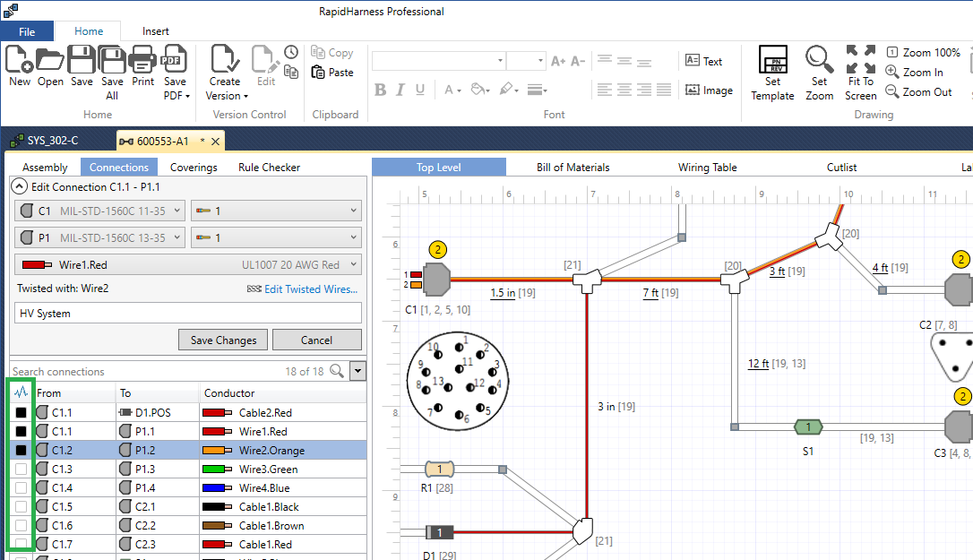Image resolution: width=973 pixels, height=560 pixels.
Task: Enable highlight checkbox for C1.5 row
Action: (22, 506)
